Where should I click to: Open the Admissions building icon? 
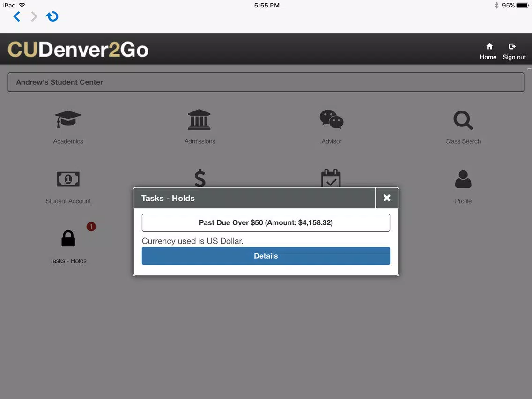(x=199, y=119)
